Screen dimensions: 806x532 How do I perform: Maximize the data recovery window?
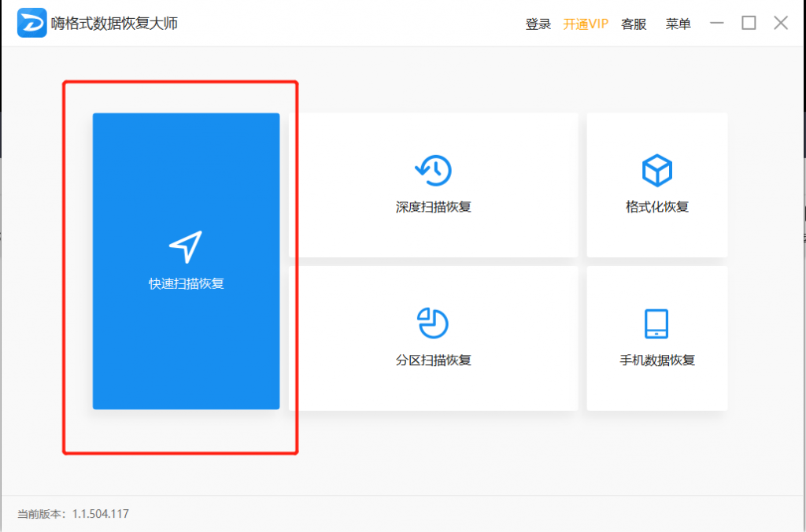point(749,23)
